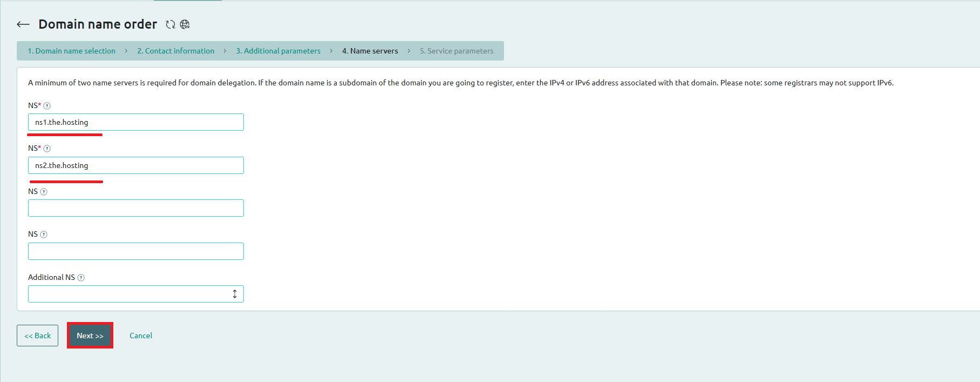Click help icon for the third NS field

[x=44, y=192]
